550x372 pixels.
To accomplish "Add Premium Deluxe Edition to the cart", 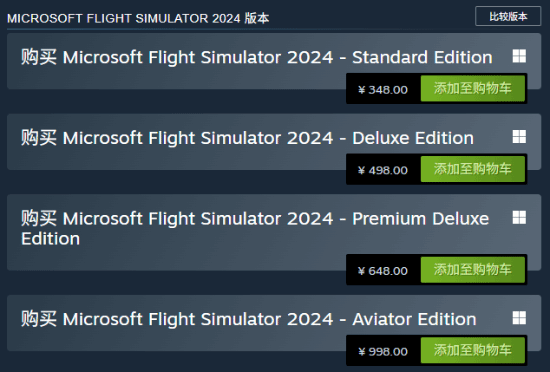I will (x=472, y=270).
